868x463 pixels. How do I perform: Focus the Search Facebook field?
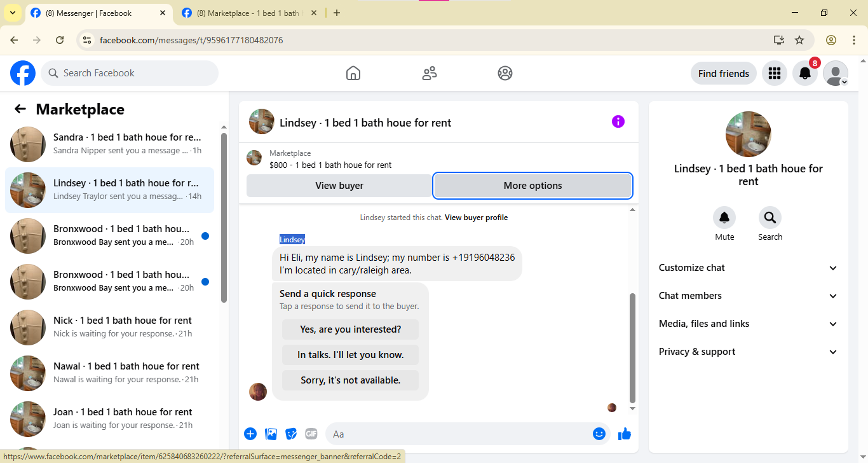(130, 73)
